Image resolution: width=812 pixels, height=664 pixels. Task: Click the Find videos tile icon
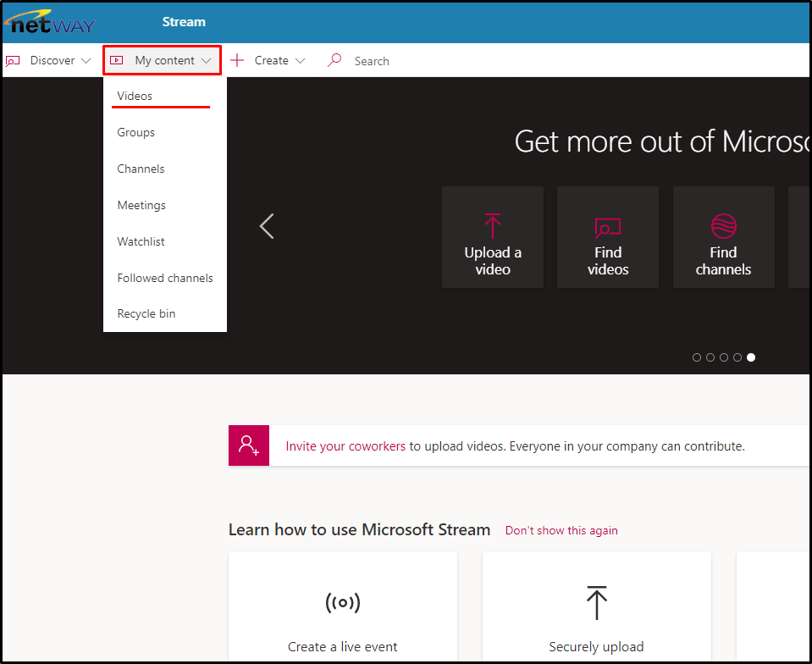coord(607,227)
